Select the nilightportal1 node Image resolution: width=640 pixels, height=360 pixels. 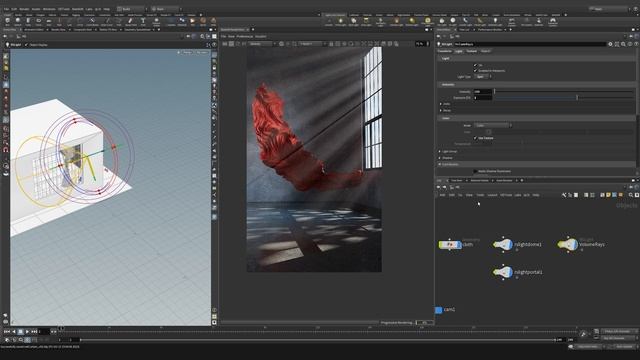pyautogui.click(x=503, y=272)
